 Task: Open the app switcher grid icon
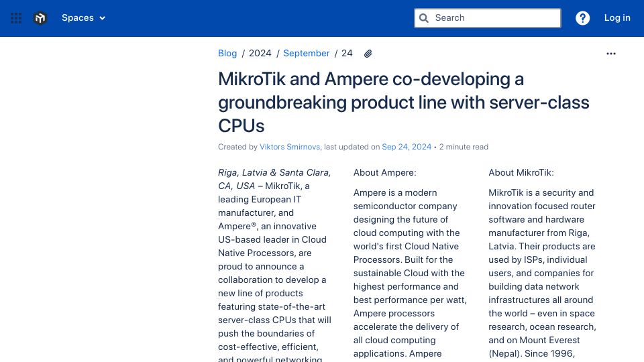pos(16,18)
